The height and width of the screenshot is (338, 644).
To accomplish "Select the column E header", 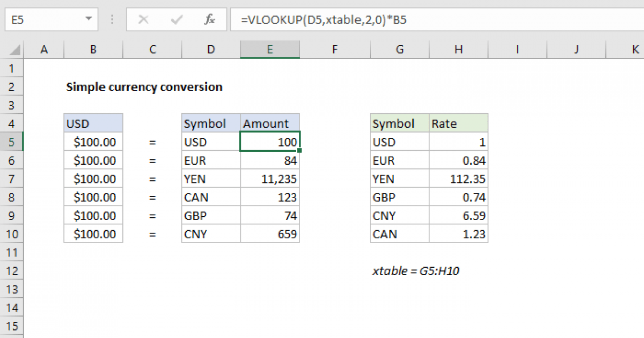I will [269, 49].
